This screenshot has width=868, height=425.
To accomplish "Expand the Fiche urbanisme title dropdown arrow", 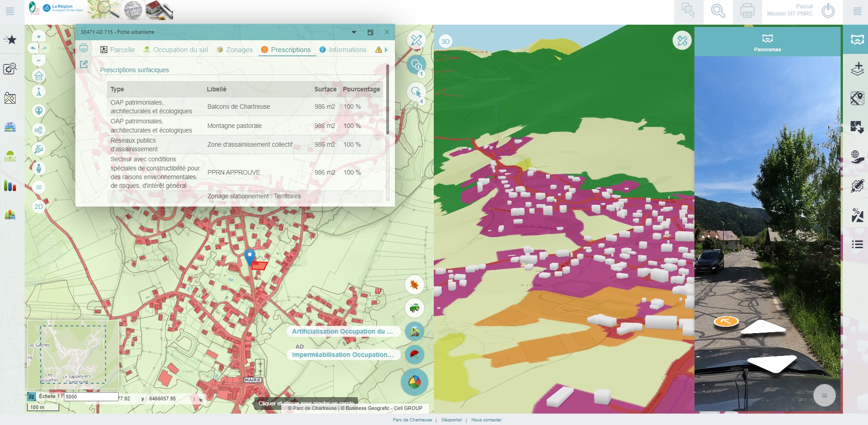I will 354,32.
